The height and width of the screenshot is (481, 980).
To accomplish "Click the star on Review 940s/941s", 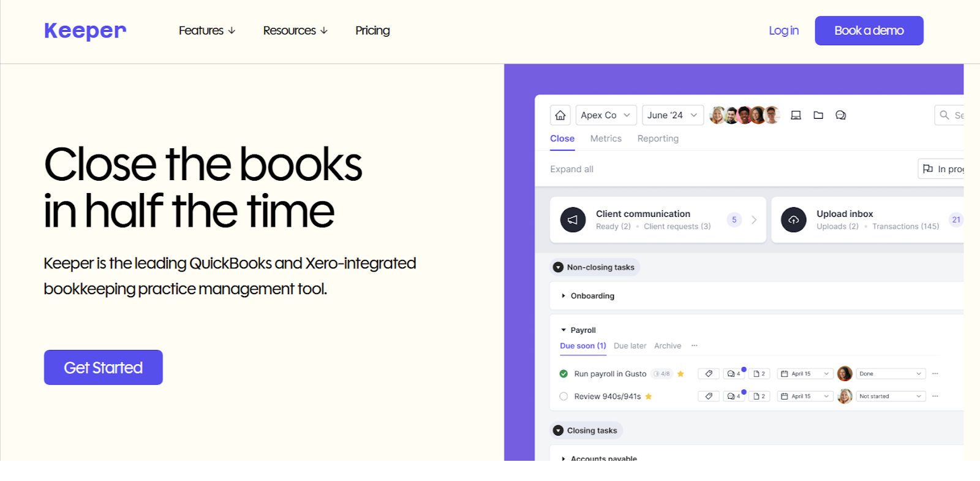I will 649,396.
